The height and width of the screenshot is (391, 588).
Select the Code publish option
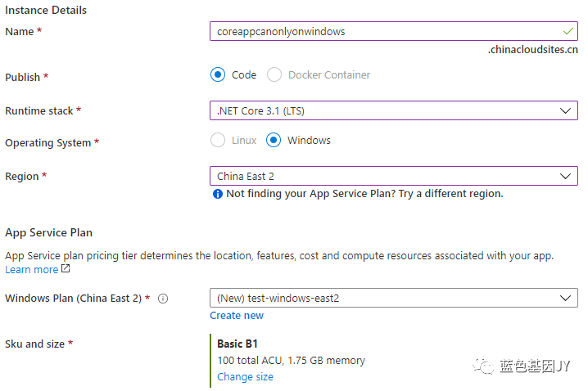pos(218,74)
